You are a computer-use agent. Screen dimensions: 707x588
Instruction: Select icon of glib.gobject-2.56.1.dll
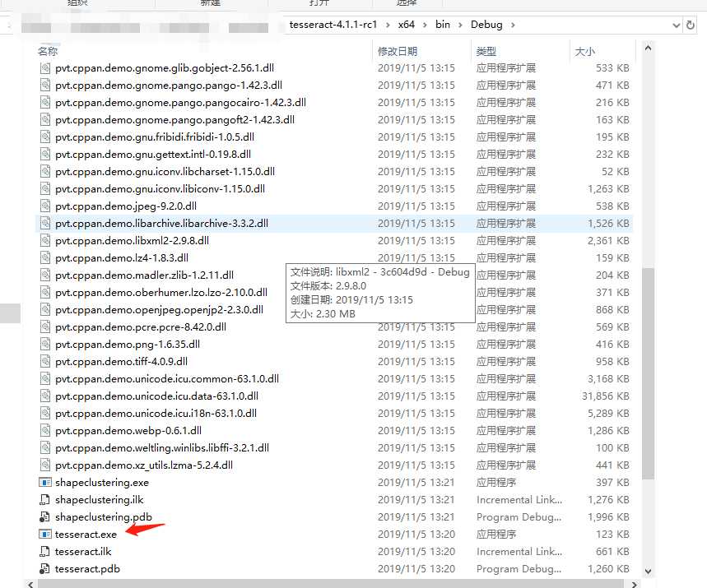(x=45, y=68)
